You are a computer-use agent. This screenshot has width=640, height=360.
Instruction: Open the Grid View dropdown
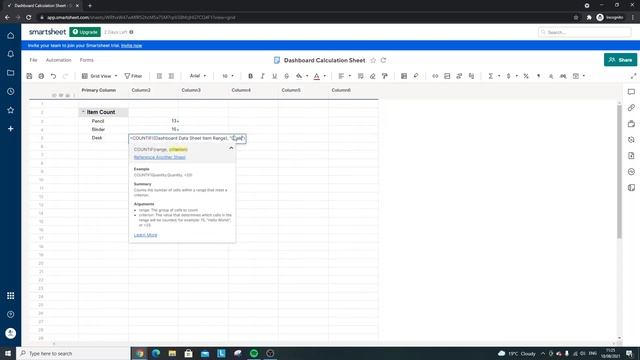[x=100, y=76]
